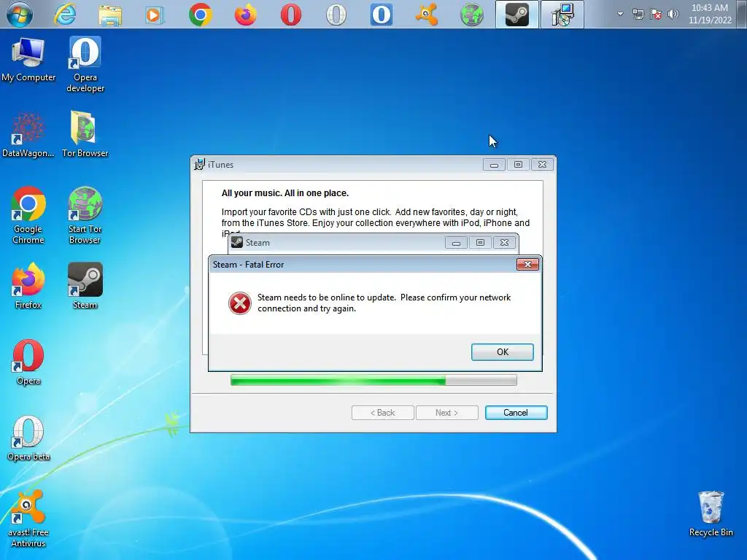This screenshot has width=747, height=560.
Task: Click 'All your music. All in one place.' heading
Action: click(x=285, y=192)
